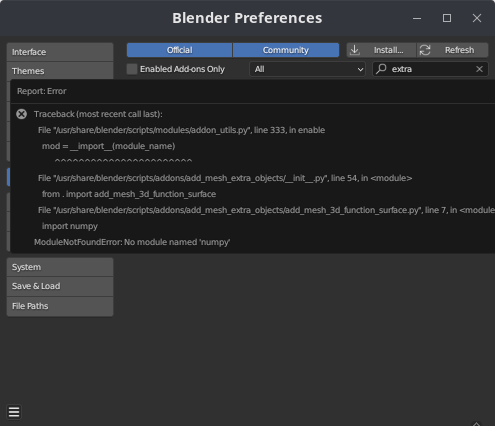Click the add-on search field containing extra

click(x=430, y=69)
